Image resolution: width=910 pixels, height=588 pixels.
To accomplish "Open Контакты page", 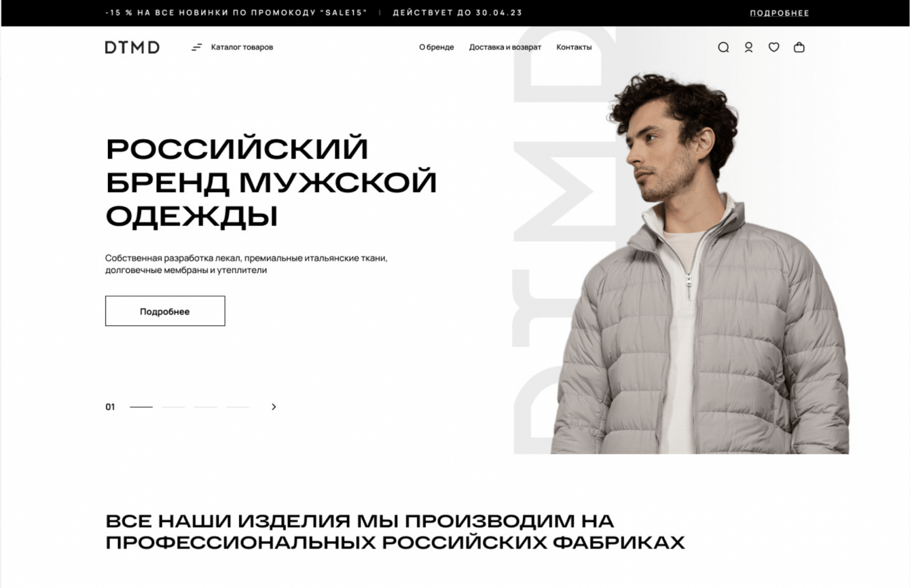I will pos(574,48).
